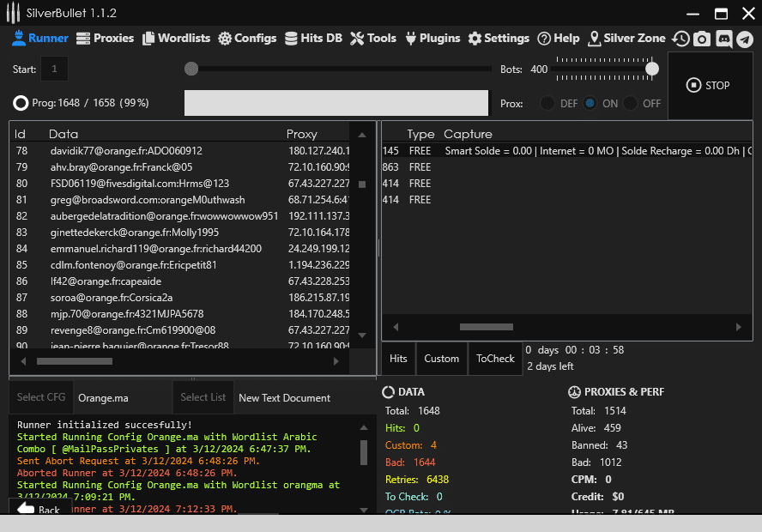Click the Telegram paper plane icon
Viewport: 762px width, 532px height.
(x=744, y=39)
